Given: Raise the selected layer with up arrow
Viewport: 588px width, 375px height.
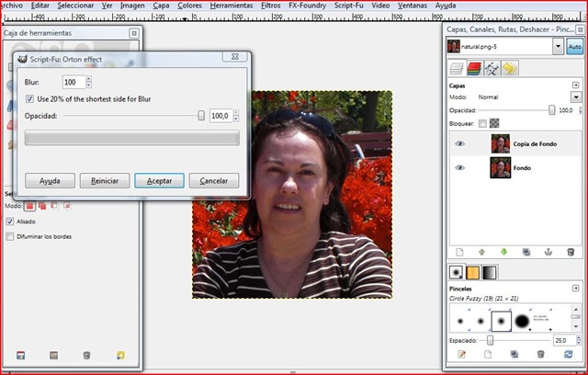Looking at the screenshot, I should [481, 252].
